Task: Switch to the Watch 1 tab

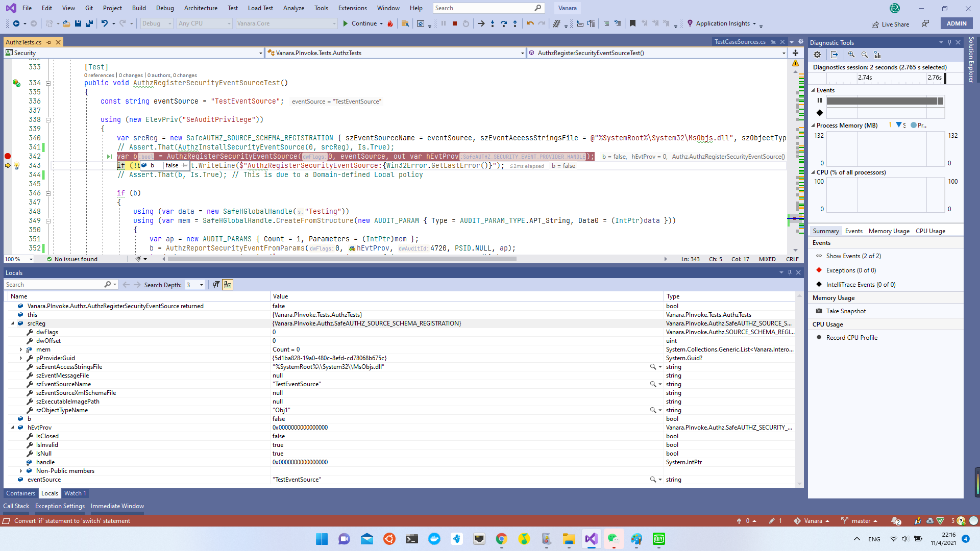Action: 75,493
